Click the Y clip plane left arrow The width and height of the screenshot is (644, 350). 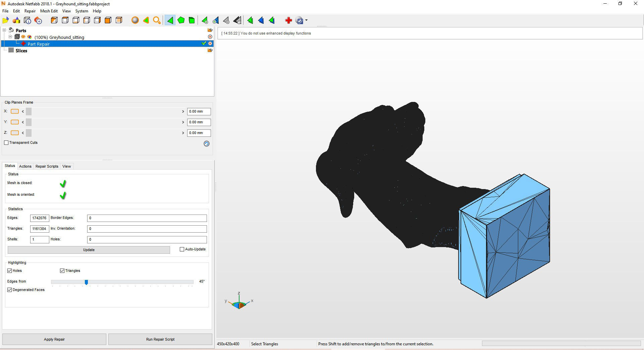23,122
